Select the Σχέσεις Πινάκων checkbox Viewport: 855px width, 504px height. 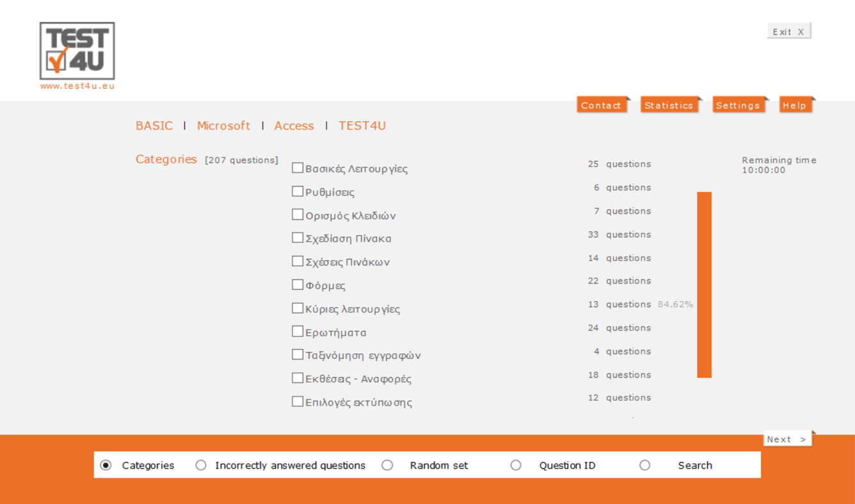pyautogui.click(x=298, y=261)
